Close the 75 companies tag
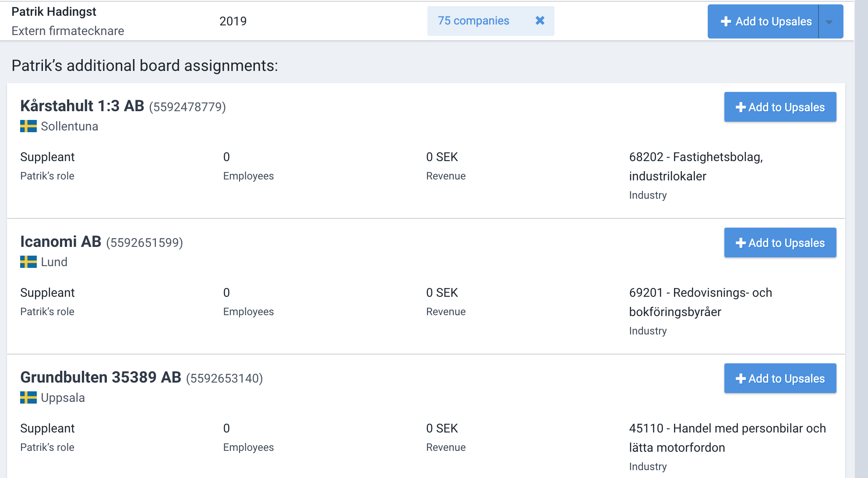The width and height of the screenshot is (868, 478). [540, 21]
